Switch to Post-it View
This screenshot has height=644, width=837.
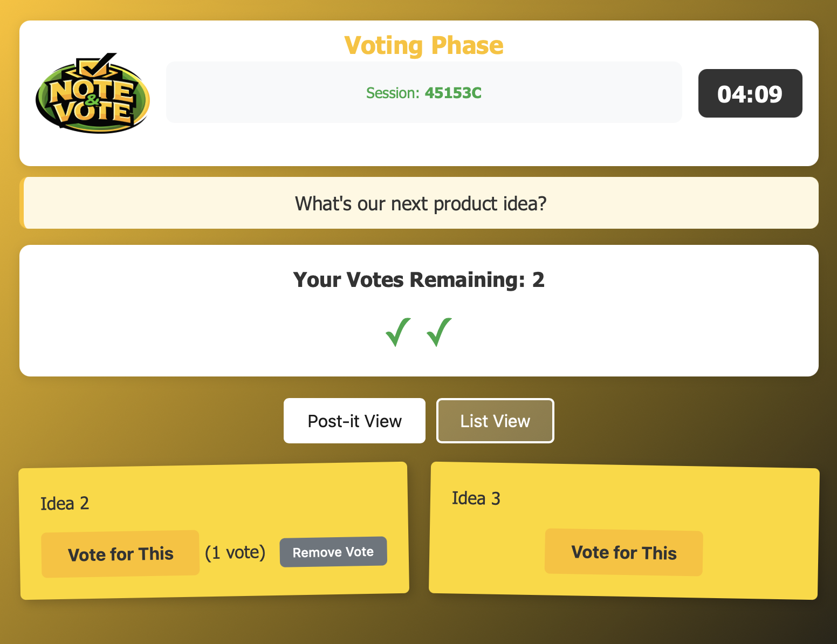(354, 421)
